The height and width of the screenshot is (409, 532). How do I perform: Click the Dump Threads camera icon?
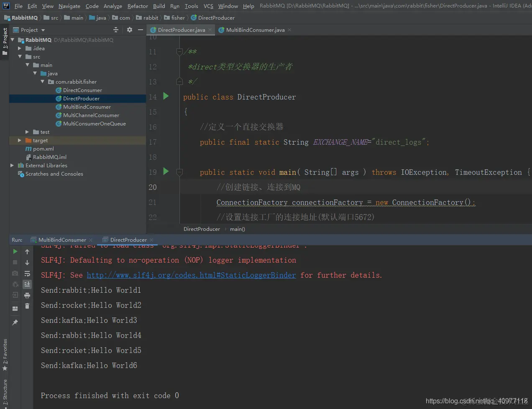pyautogui.click(x=15, y=273)
